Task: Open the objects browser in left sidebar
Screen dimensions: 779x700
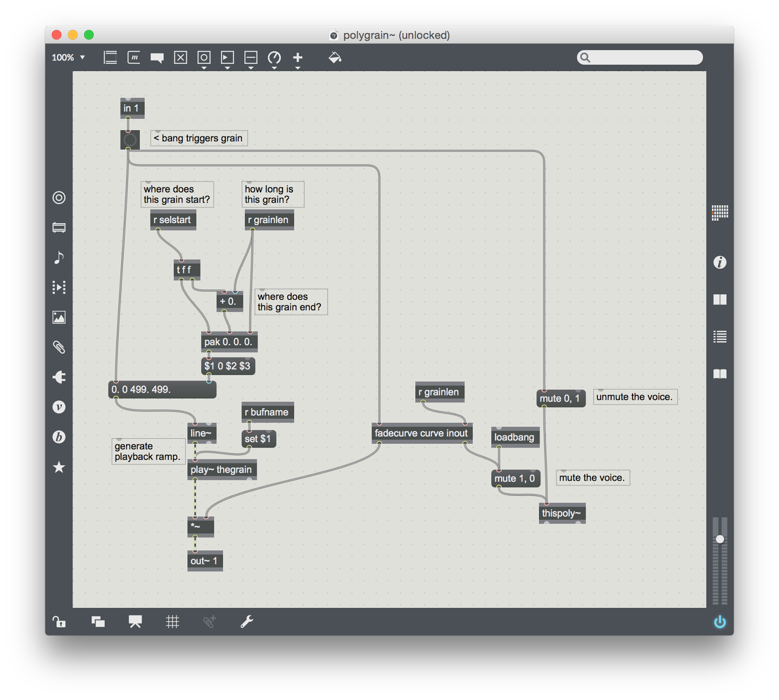Action: coord(59,197)
